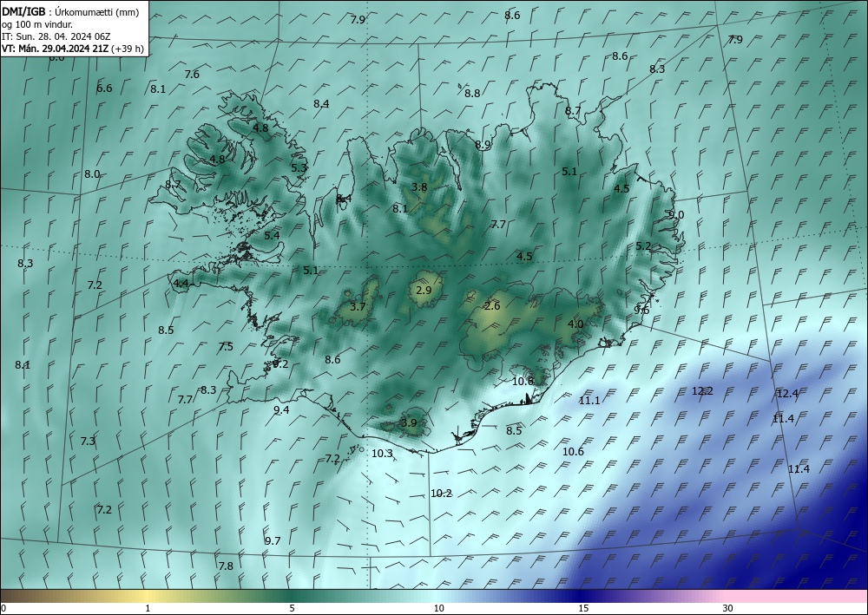Screen dimensions: 868x615
Task: Click the 2.6 value on the Vatnajökull glacier
Action: point(492,306)
